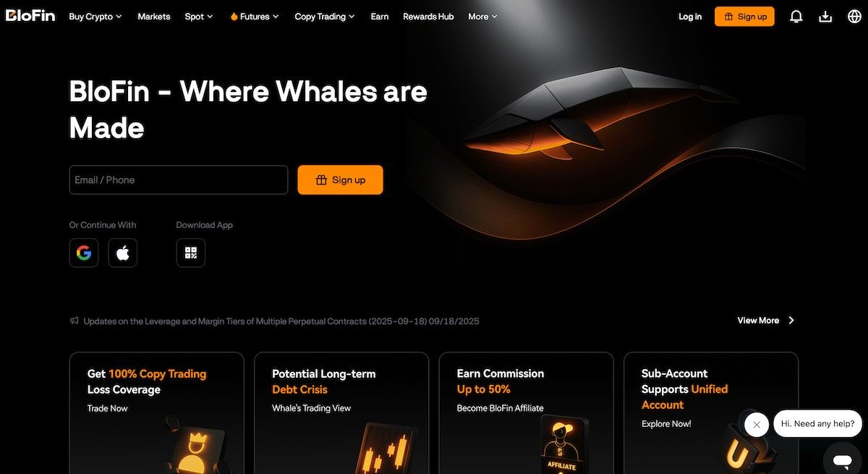This screenshot has height=474, width=868.
Task: Expand the Copy Trading dropdown
Action: 325,17
